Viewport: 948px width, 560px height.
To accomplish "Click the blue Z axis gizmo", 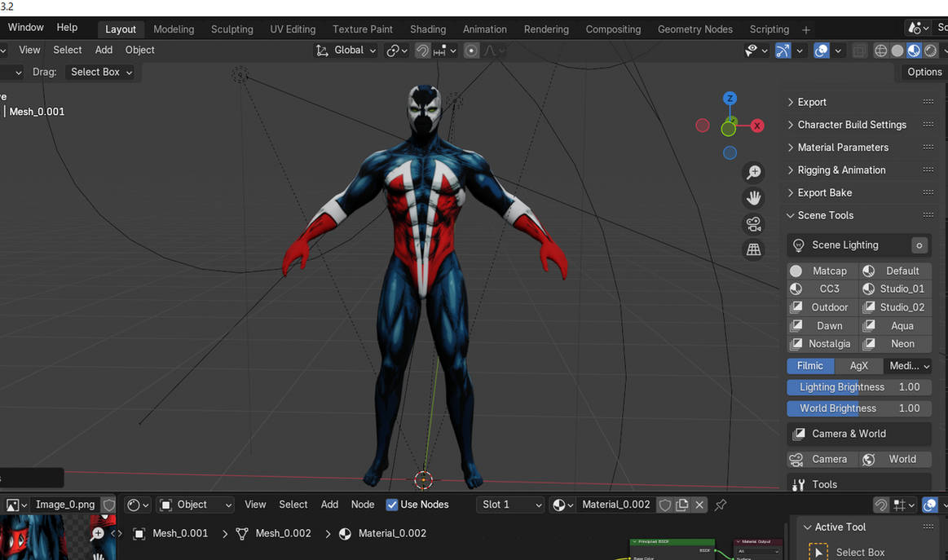I will coord(730,98).
